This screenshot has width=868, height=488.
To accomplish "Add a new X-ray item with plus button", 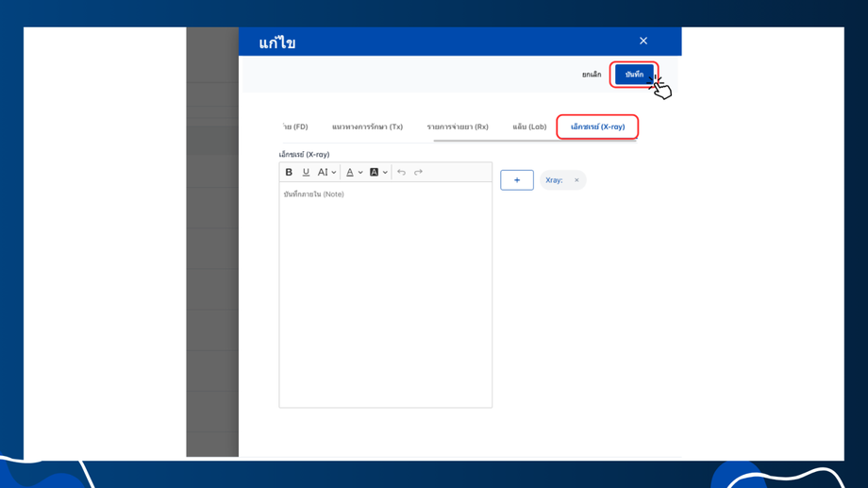I will 517,180.
